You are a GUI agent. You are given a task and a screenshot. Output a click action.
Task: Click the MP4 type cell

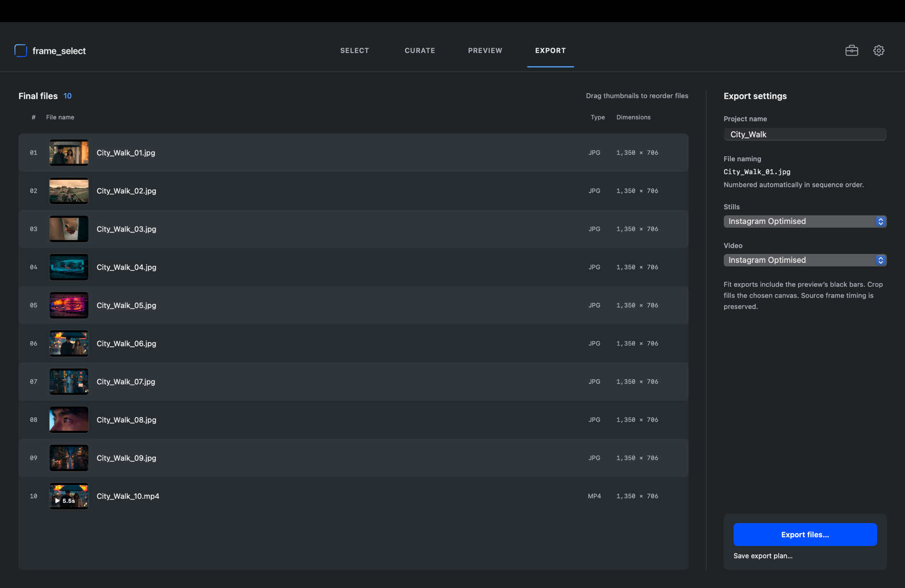(594, 496)
